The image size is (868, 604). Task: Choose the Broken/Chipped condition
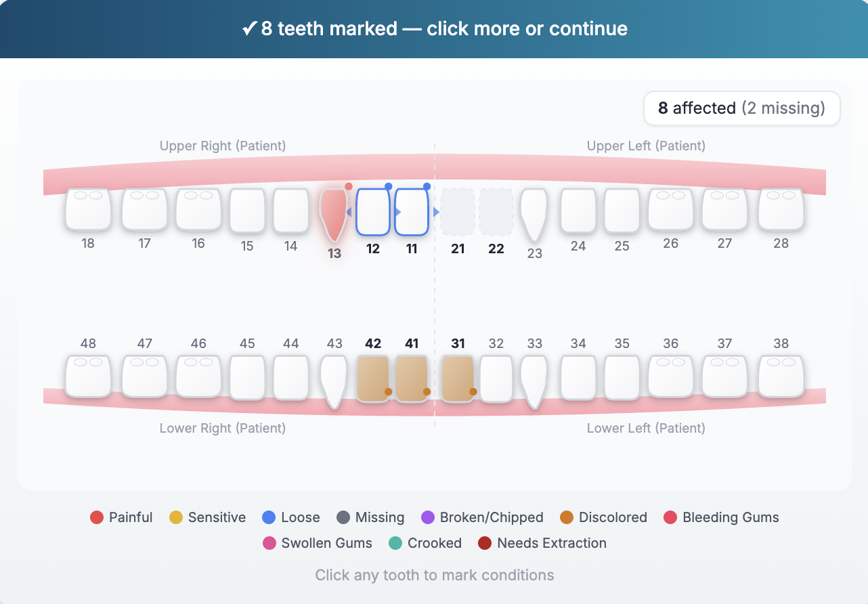482,517
